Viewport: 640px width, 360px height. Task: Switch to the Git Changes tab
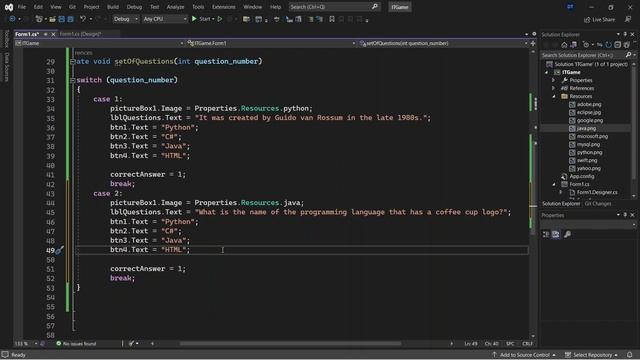pos(598,204)
